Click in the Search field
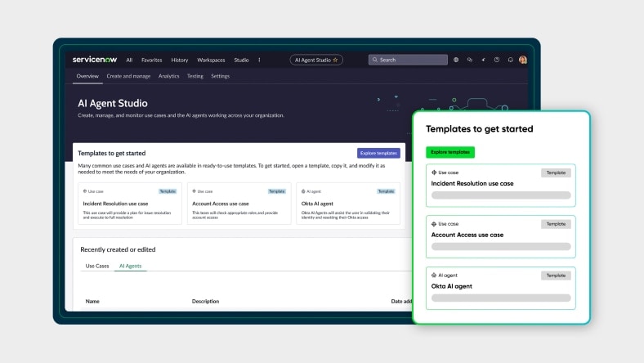Image resolution: width=644 pixels, height=363 pixels. click(x=408, y=60)
